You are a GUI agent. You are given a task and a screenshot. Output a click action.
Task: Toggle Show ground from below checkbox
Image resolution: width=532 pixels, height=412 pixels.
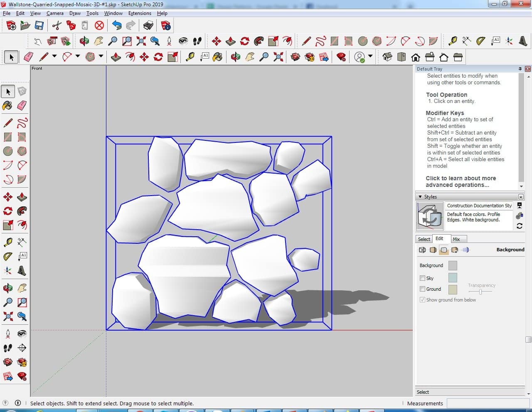(423, 300)
